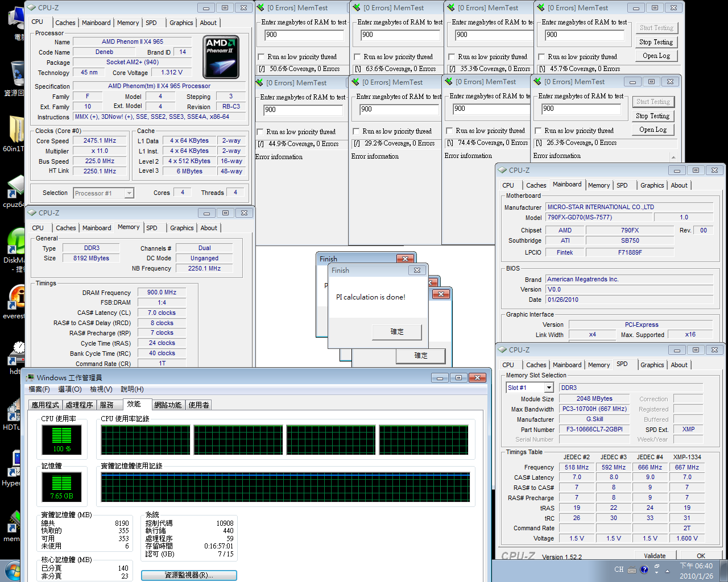This screenshot has height=582, width=728.
Task: Click title icon of 50.6% coverage MemTest
Action: (260, 8)
